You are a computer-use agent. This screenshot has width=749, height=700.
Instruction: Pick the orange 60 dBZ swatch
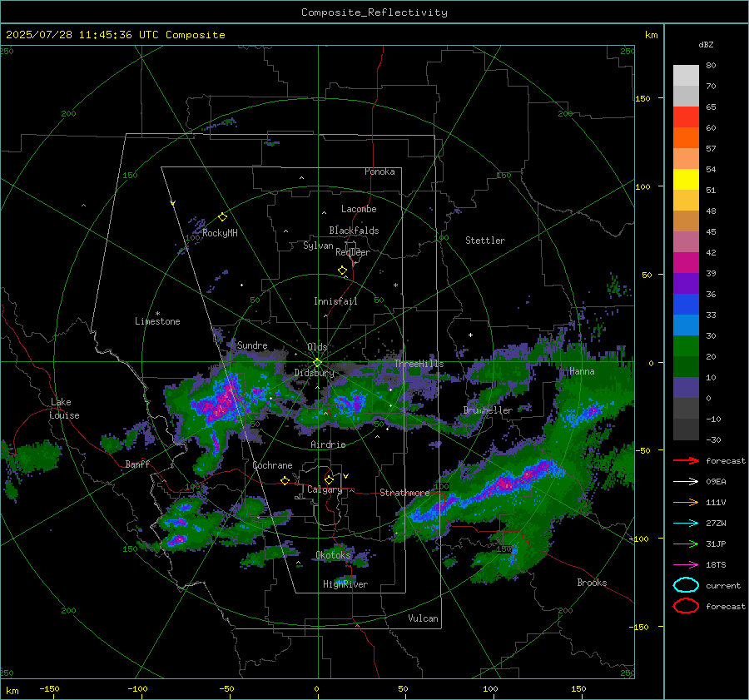[x=686, y=138]
